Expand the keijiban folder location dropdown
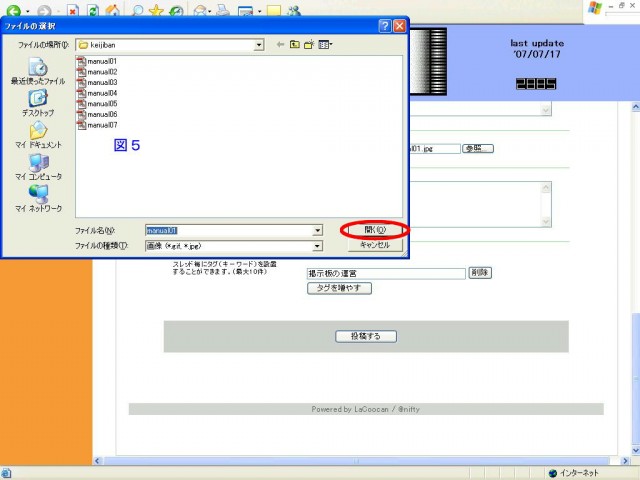This screenshot has width=640, height=480. (x=258, y=45)
